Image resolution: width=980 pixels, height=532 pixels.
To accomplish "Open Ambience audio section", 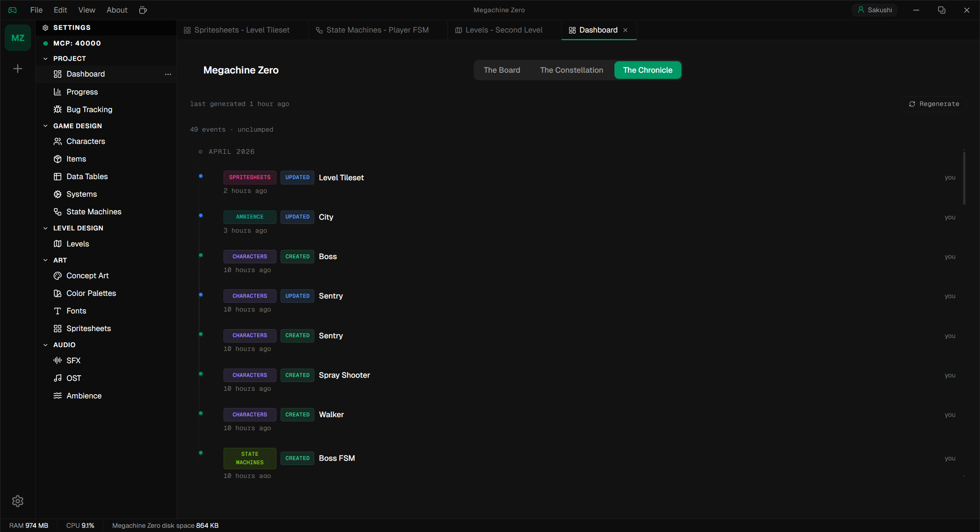I will [x=106, y=396].
